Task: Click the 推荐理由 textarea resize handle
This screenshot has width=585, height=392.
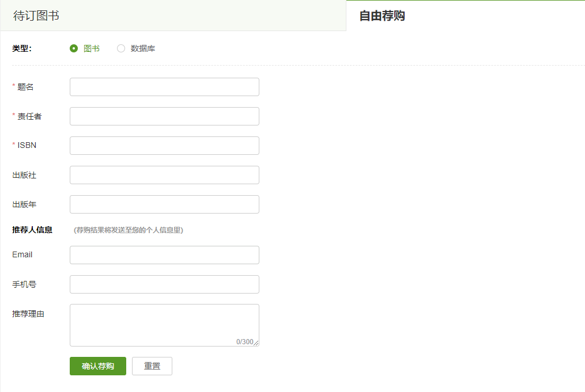Action: [256, 344]
